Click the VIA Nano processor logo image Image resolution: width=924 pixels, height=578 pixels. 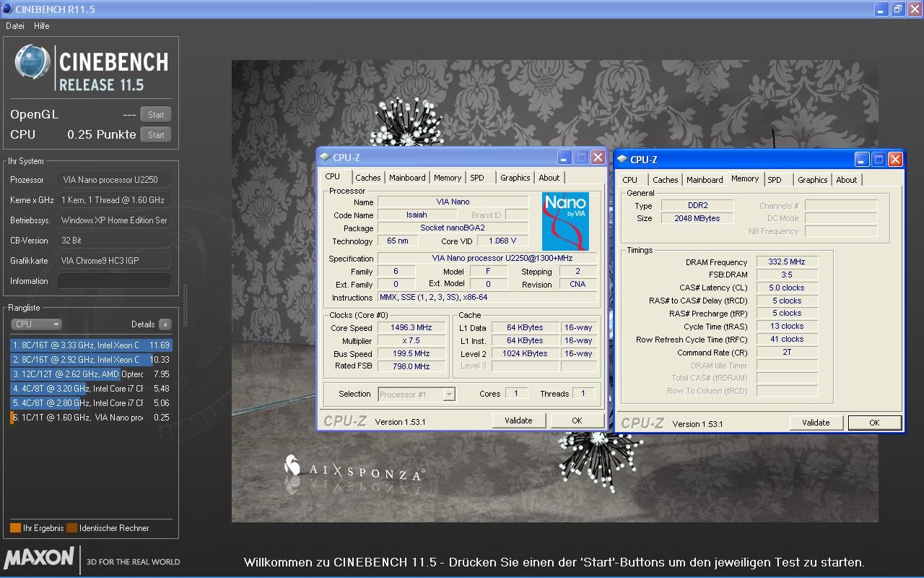click(x=565, y=221)
